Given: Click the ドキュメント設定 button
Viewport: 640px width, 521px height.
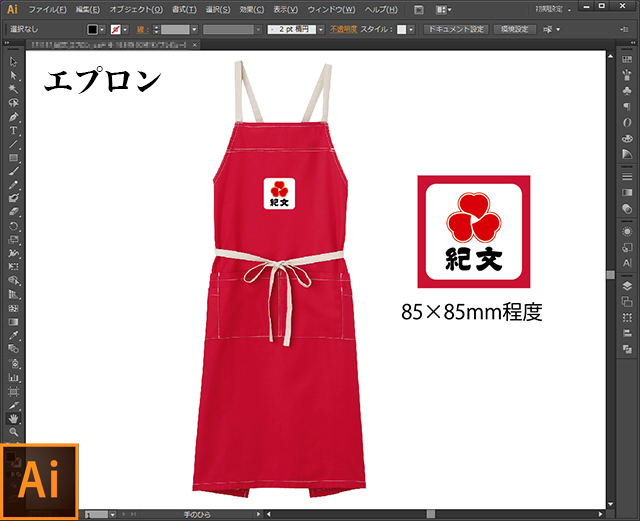Looking at the screenshot, I should [x=455, y=30].
